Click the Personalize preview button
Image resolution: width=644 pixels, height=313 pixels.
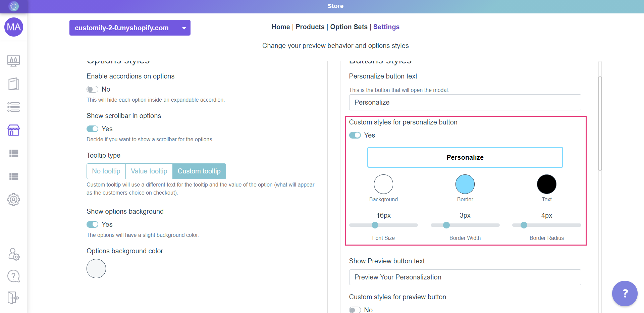465,157
